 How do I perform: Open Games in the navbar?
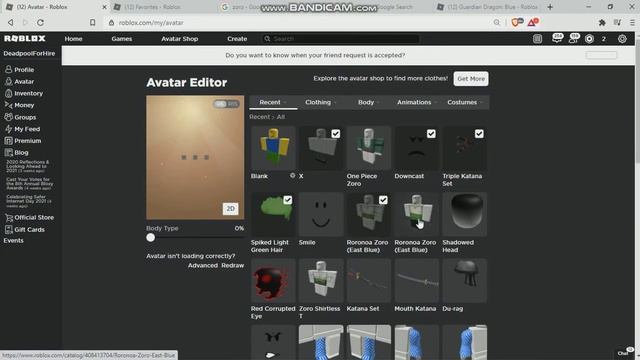pyautogui.click(x=122, y=39)
